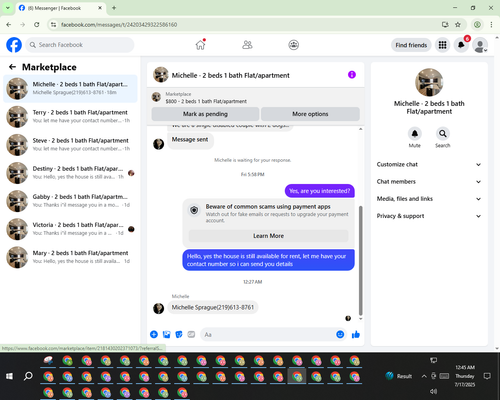500x400 pixels.
Task: Attach a photo using image icon
Action: click(166, 334)
